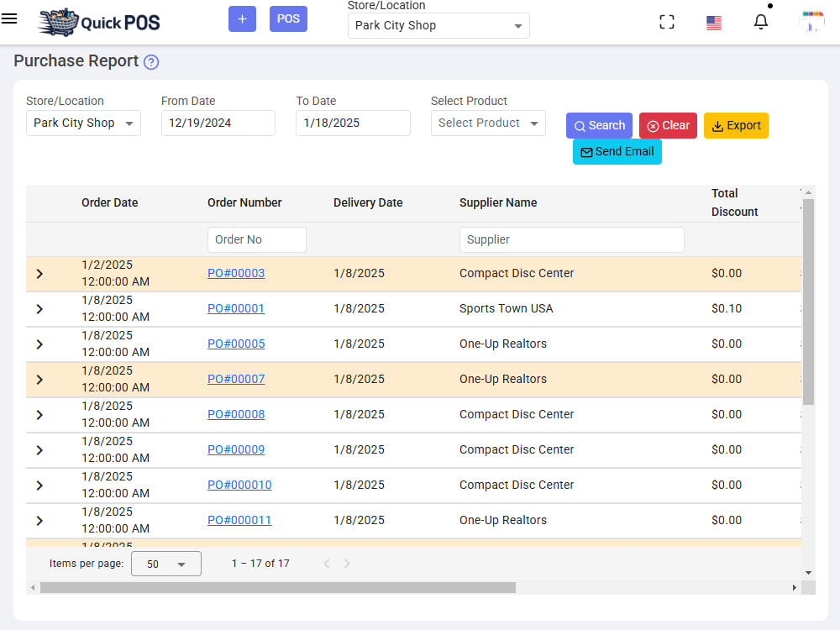This screenshot has width=840, height=630.
Task: Open the Select Product dropdown
Action: coord(488,123)
